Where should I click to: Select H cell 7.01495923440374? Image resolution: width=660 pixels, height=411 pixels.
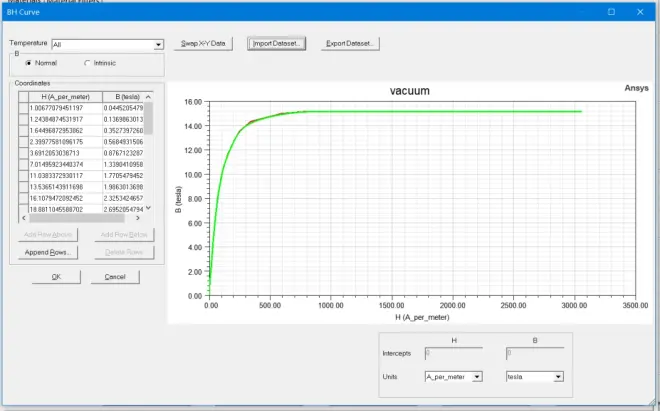66,164
